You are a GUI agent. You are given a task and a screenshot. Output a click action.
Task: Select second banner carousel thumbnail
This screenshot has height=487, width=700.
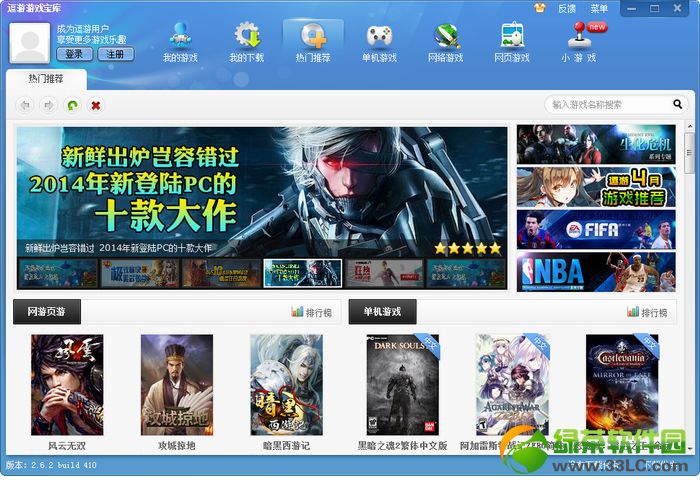pyautogui.click(x=139, y=273)
